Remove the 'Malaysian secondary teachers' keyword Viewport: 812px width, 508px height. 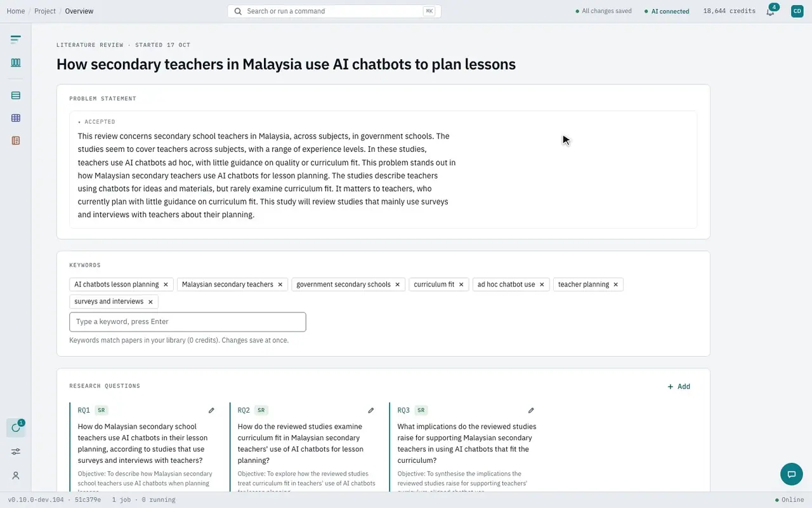280,284
